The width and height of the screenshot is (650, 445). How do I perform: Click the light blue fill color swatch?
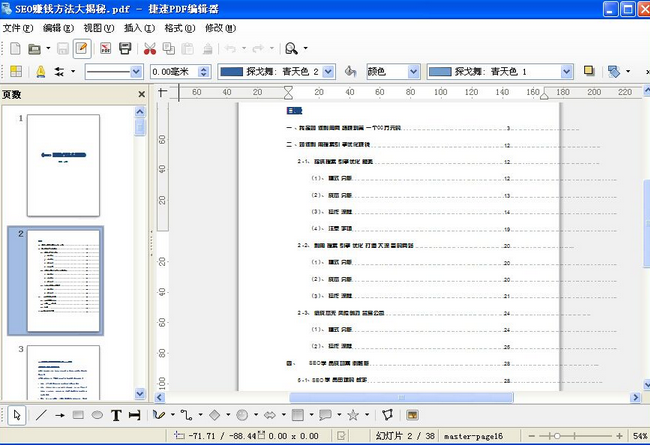tap(440, 72)
